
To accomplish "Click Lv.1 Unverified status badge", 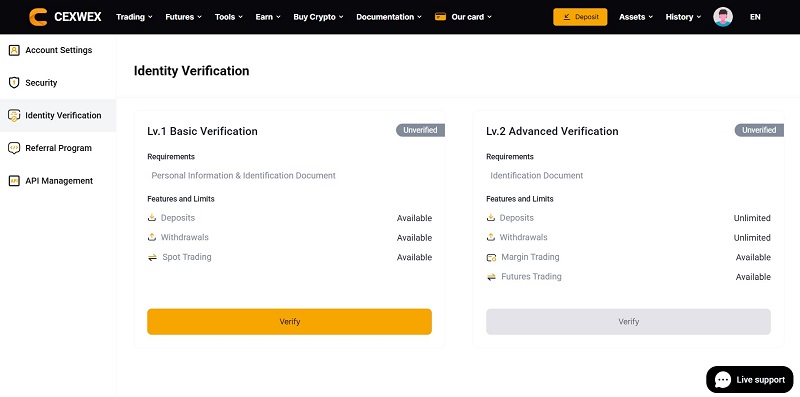I will pyautogui.click(x=420, y=130).
